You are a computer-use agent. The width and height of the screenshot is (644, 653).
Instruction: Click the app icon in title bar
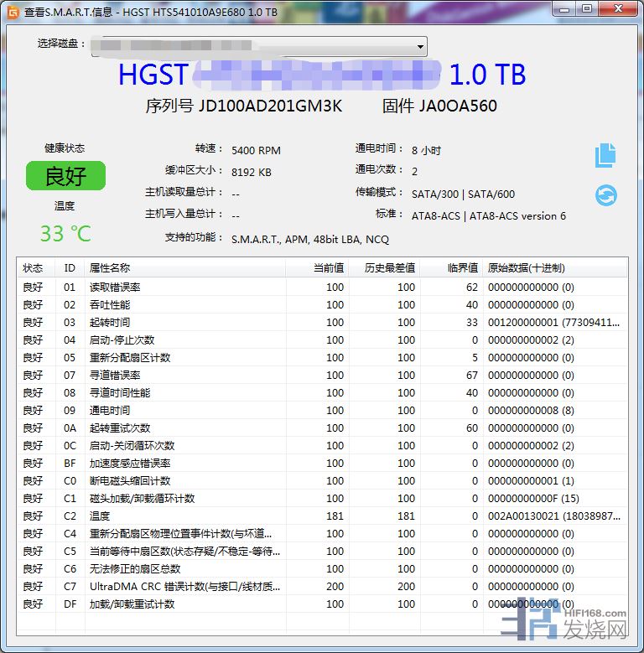pos(13,12)
